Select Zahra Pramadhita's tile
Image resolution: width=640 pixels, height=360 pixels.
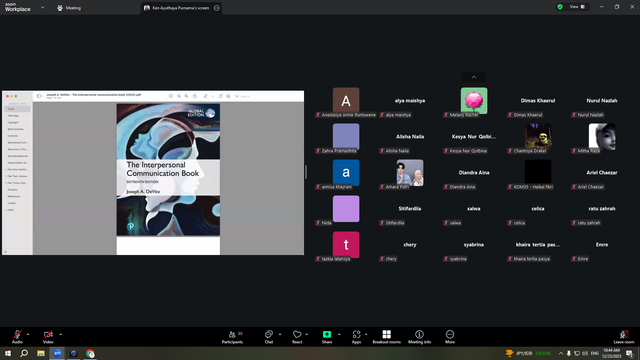click(x=346, y=136)
